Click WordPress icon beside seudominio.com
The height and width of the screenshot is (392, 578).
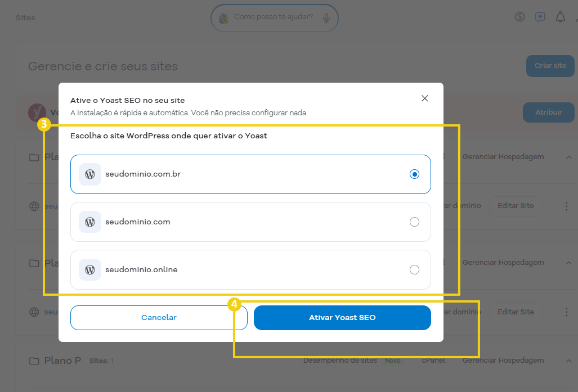point(90,222)
